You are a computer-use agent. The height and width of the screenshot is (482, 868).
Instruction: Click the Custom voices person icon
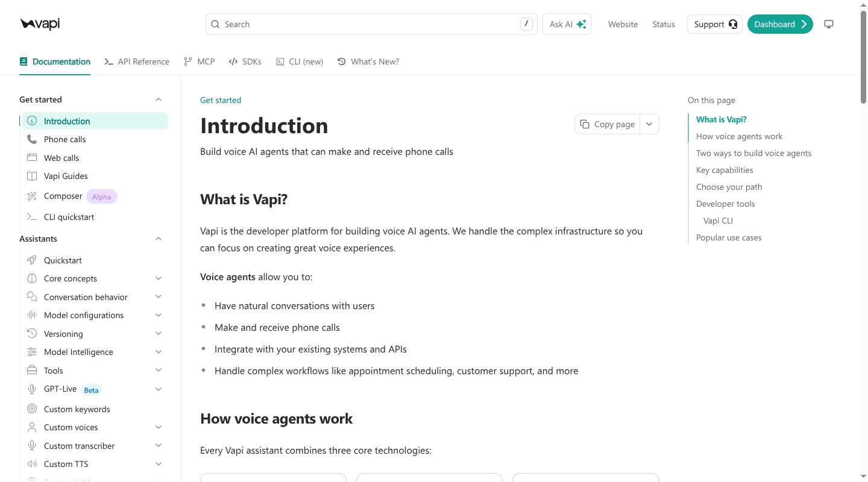pyautogui.click(x=32, y=427)
